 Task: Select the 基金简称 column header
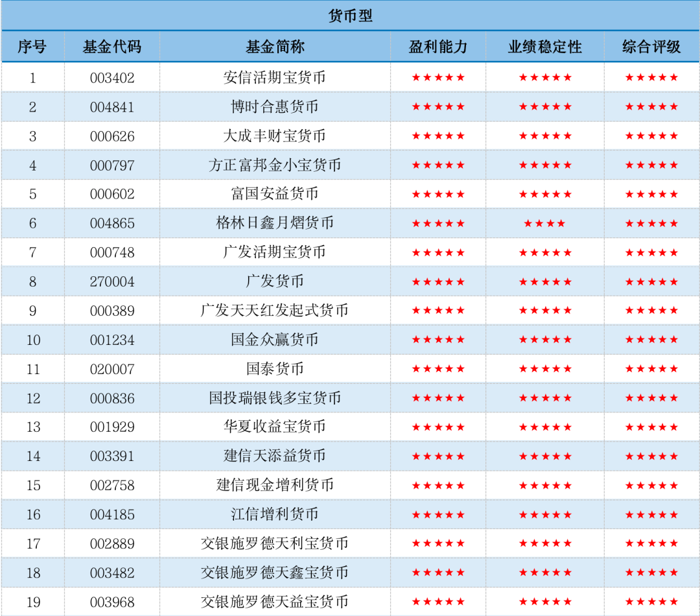pos(275,47)
